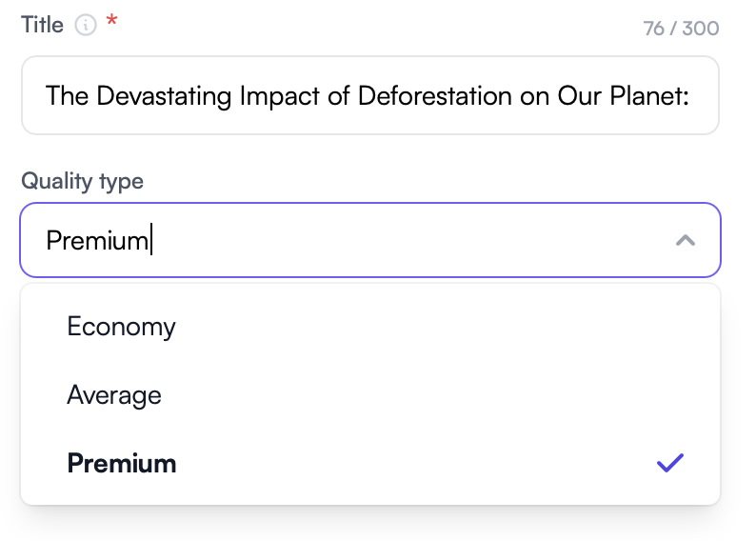
Task: Focus the Title text input field
Action: coord(369,95)
